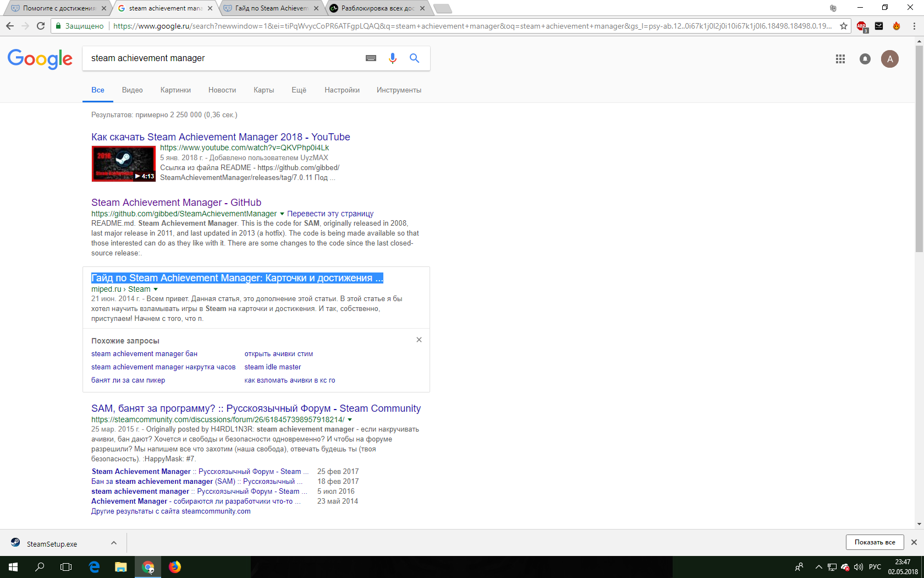This screenshot has height=578, width=924.
Task: Open the on-screen keyboard input tool
Action: coord(371,58)
